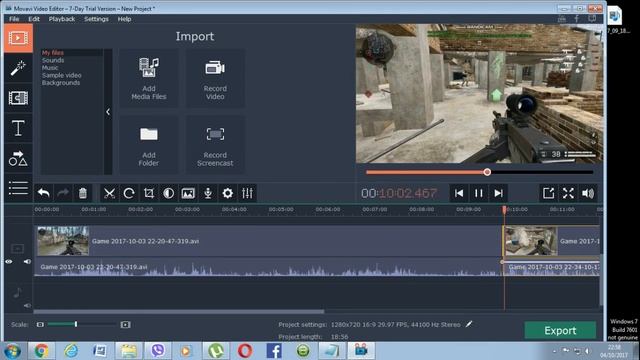Click the timeline playhead marker
The image size is (640, 360).
tap(504, 209)
